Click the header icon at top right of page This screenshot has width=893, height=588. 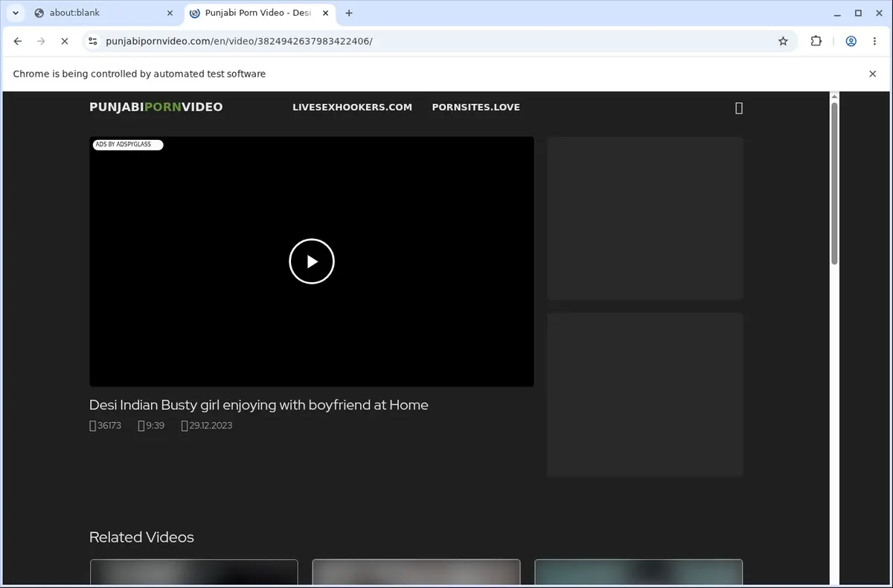739,108
